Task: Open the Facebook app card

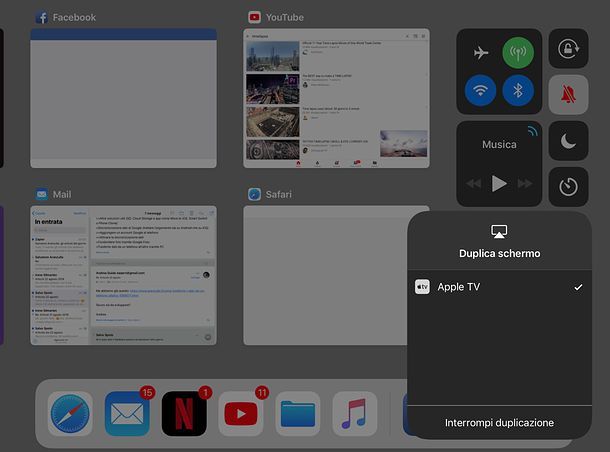Action: point(124,98)
